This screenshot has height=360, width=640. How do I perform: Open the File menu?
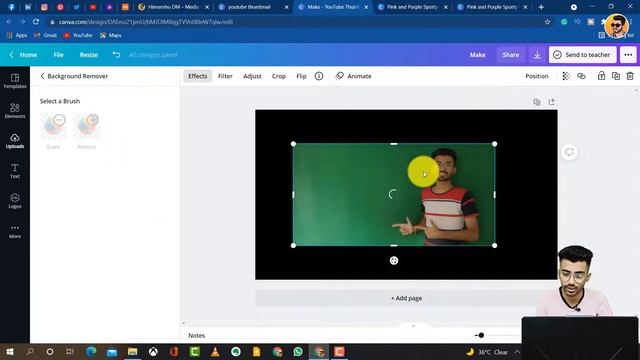coord(58,55)
